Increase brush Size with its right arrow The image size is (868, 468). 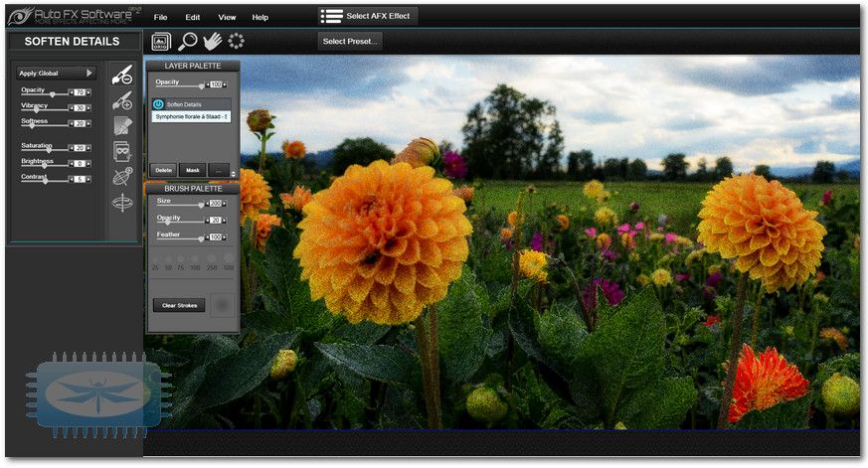[225, 204]
